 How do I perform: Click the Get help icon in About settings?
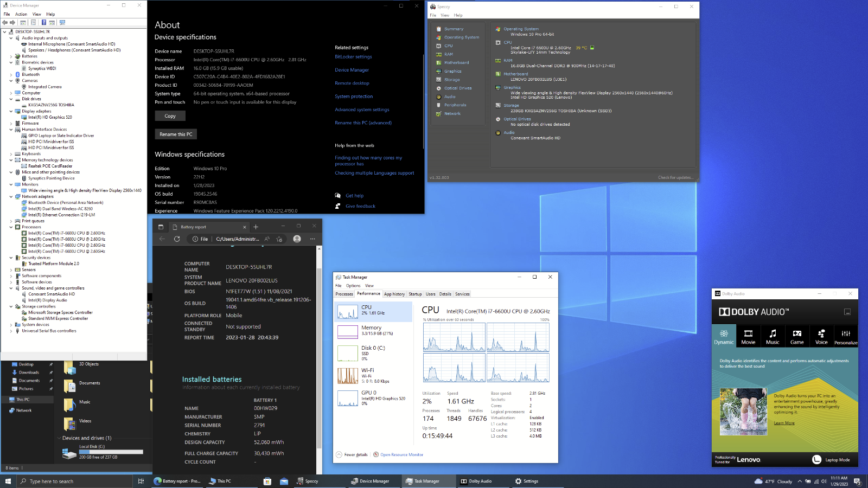click(337, 195)
